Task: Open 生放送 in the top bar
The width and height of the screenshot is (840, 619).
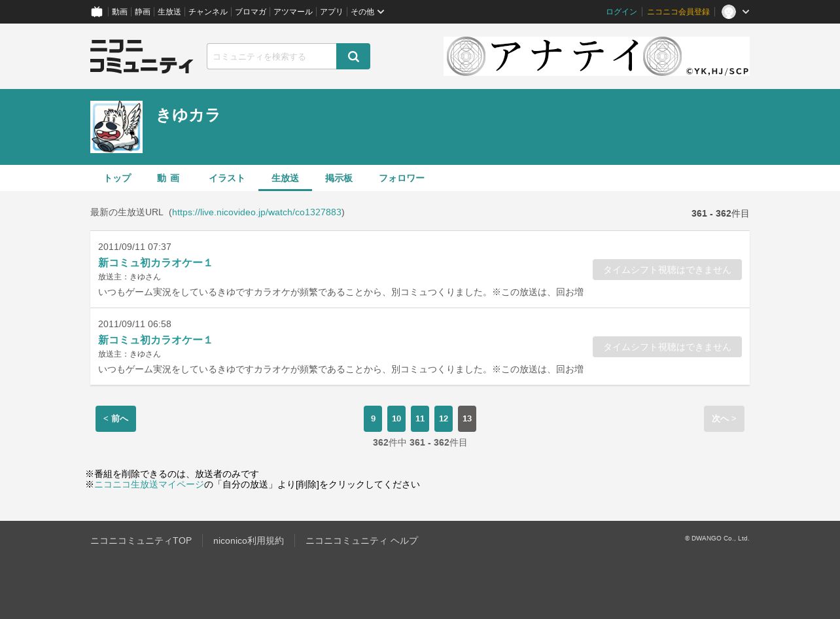Action: pos(169,12)
